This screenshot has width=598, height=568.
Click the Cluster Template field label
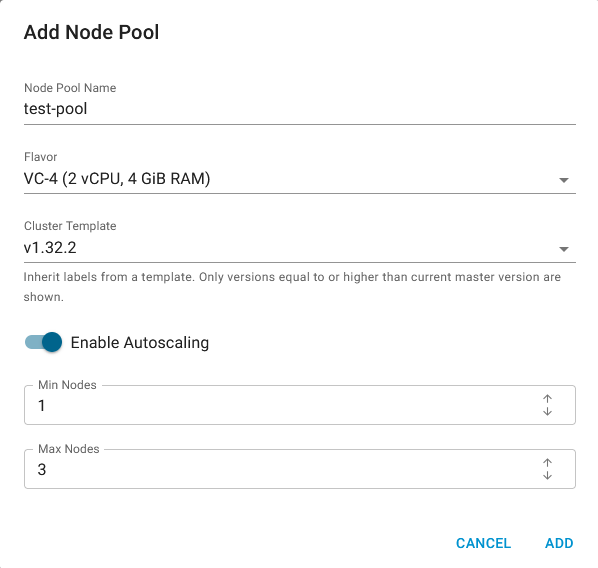point(70,226)
